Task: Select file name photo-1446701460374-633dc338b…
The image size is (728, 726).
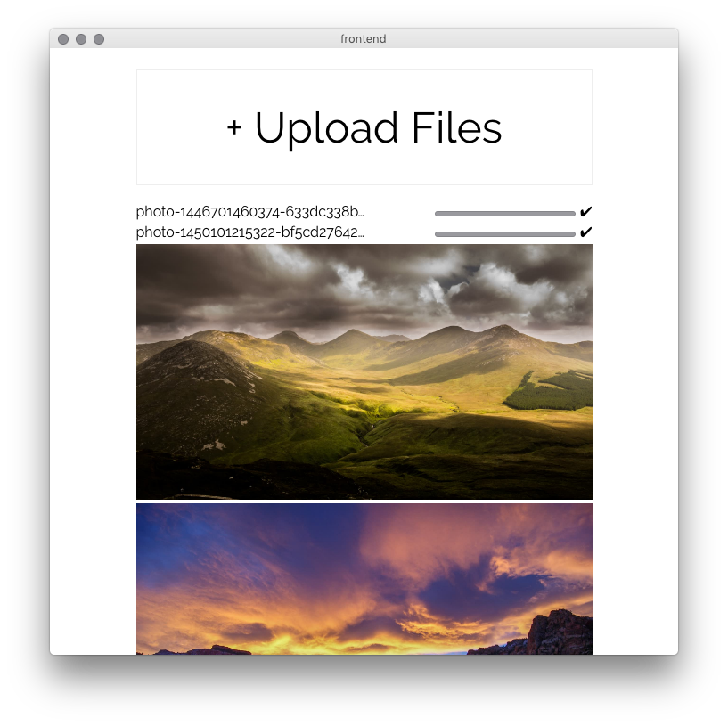Action: [249, 212]
